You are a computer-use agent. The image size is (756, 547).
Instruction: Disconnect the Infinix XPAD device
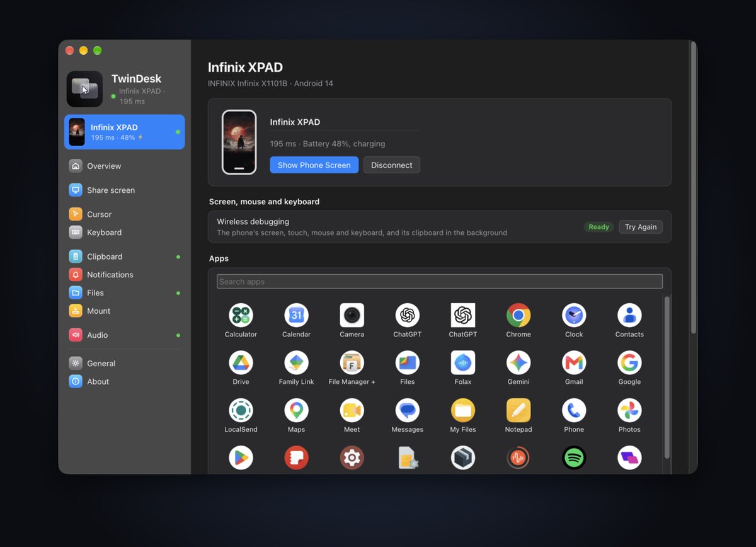(392, 165)
